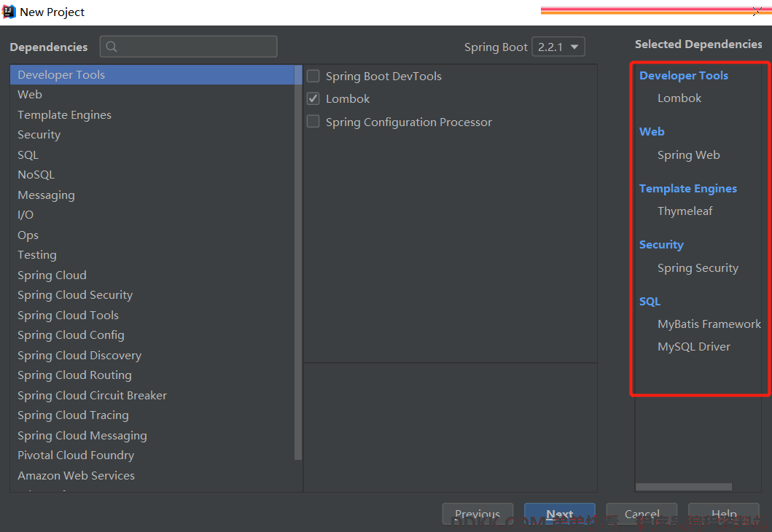This screenshot has height=532, width=772.
Task: Click MyBatis Framework in Selected Dependencies
Action: click(x=709, y=324)
